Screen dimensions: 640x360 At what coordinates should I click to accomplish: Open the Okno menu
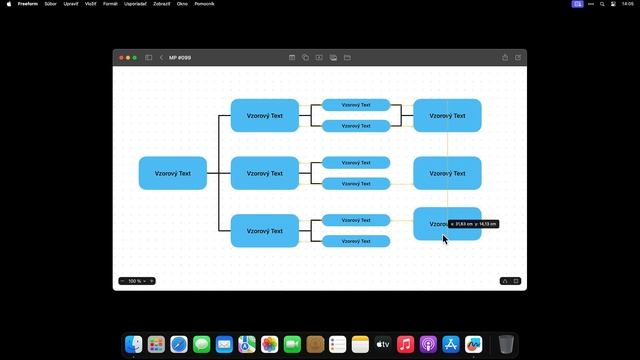click(182, 4)
